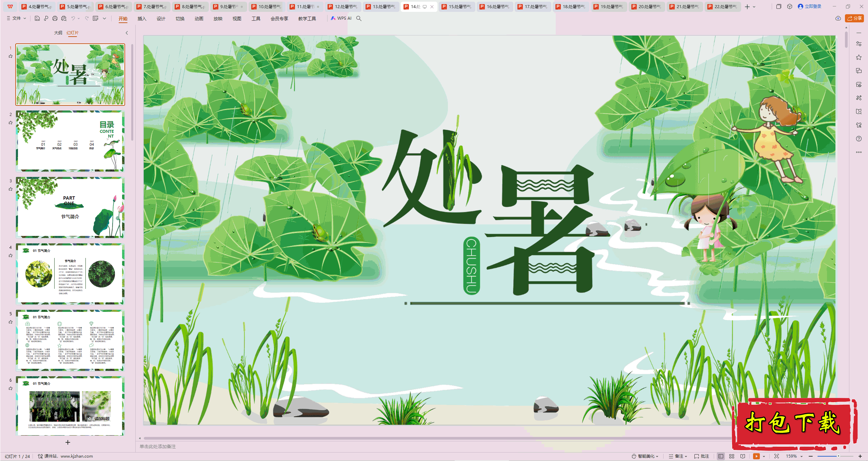This screenshot has width=868, height=461.
Task: Start slideshow with orange play button
Action: click(756, 456)
